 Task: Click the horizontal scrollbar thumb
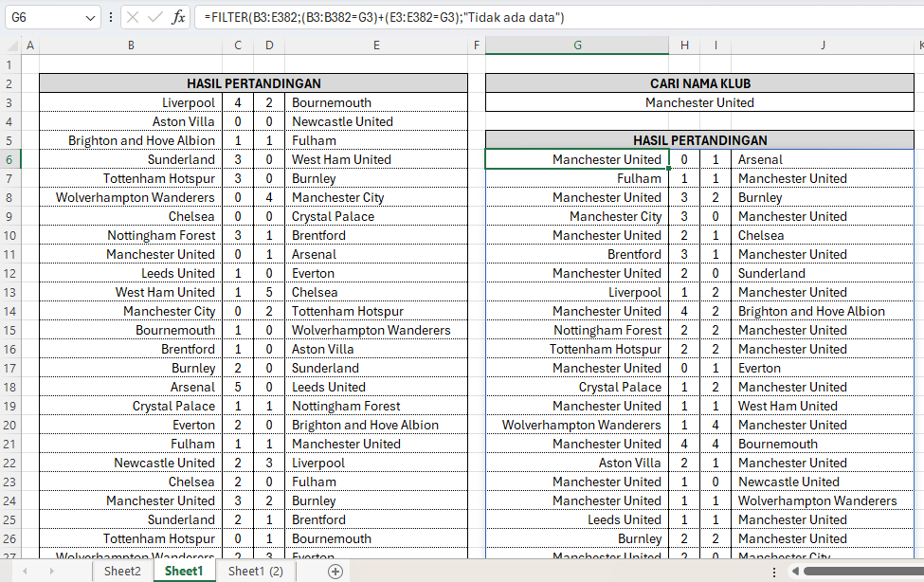pyautogui.click(x=863, y=571)
